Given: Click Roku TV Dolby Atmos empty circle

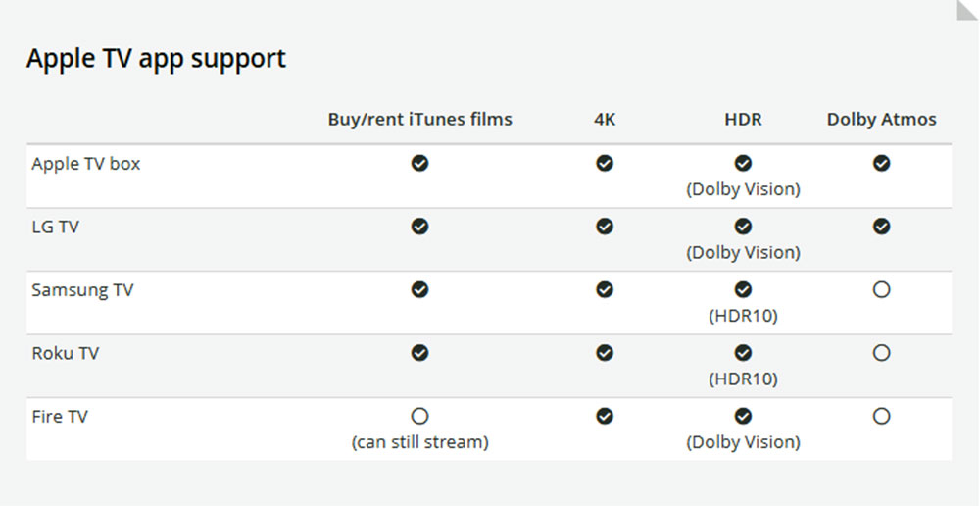Looking at the screenshot, I should pos(881,353).
